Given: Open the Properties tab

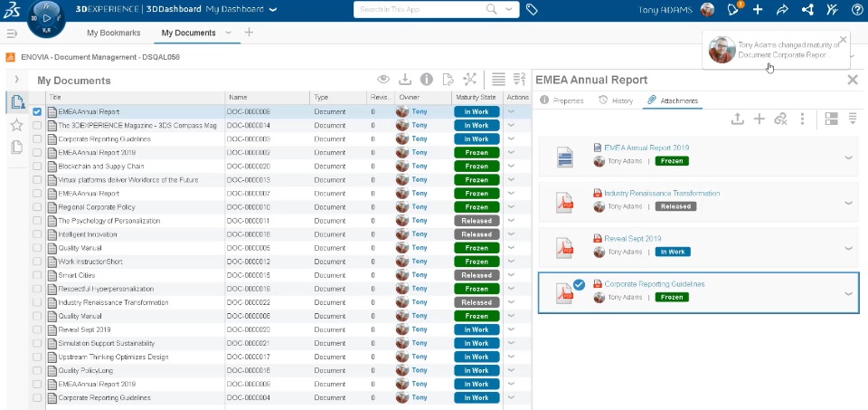Looking at the screenshot, I should 561,100.
